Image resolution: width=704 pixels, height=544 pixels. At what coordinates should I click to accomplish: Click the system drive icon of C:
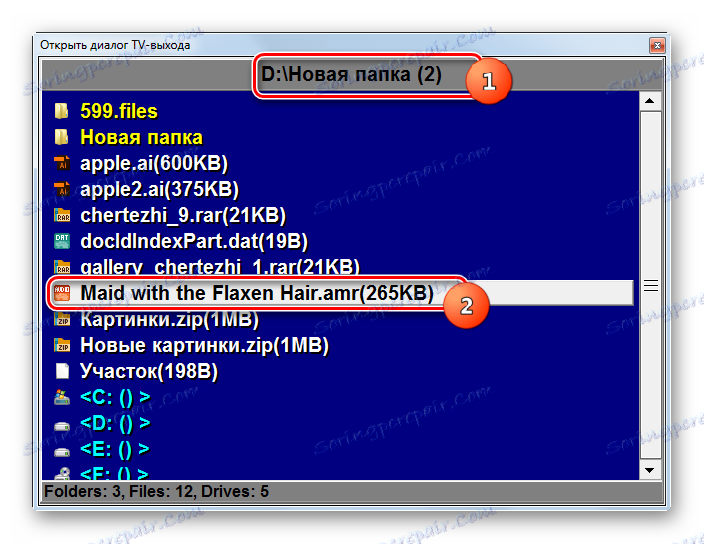coord(62,397)
